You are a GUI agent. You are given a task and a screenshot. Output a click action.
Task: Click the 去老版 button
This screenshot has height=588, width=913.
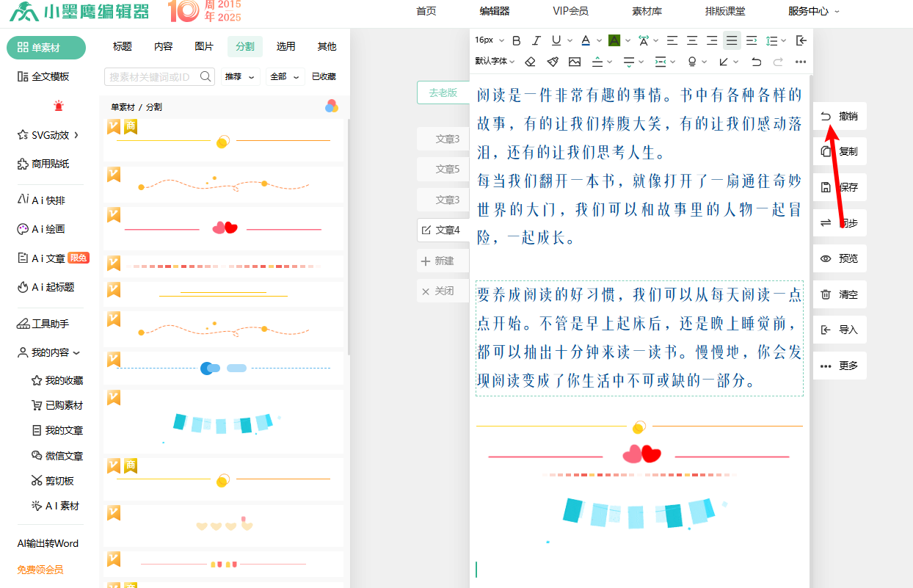(443, 92)
